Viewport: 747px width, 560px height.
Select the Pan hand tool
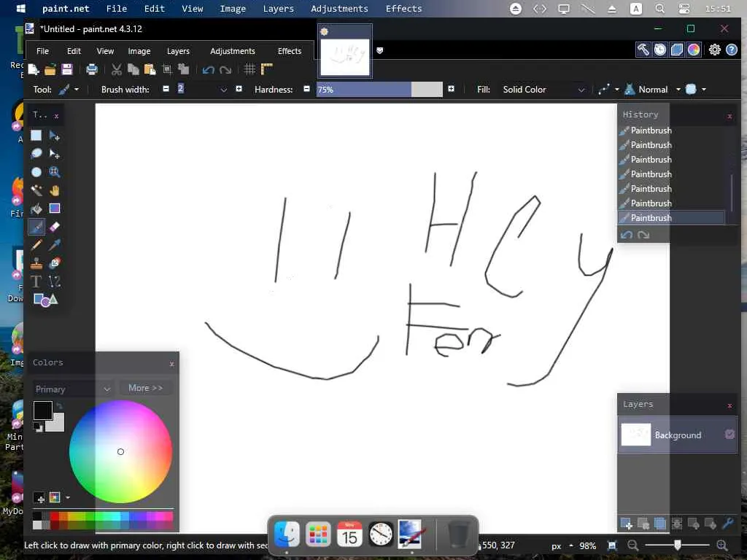pyautogui.click(x=54, y=190)
